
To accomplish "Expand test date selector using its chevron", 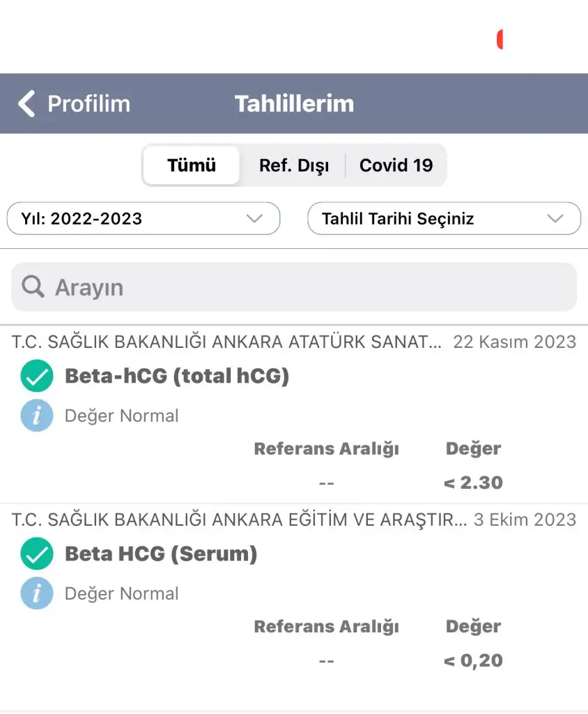I will pos(555,218).
